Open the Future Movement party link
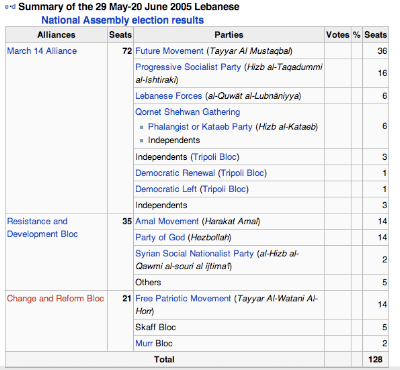The height and width of the screenshot is (370, 400). click(169, 51)
